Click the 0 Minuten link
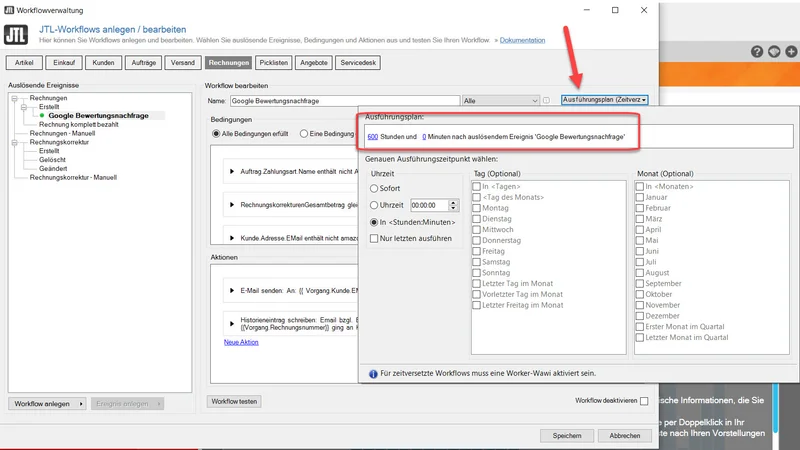The height and width of the screenshot is (450, 800). tap(424, 137)
